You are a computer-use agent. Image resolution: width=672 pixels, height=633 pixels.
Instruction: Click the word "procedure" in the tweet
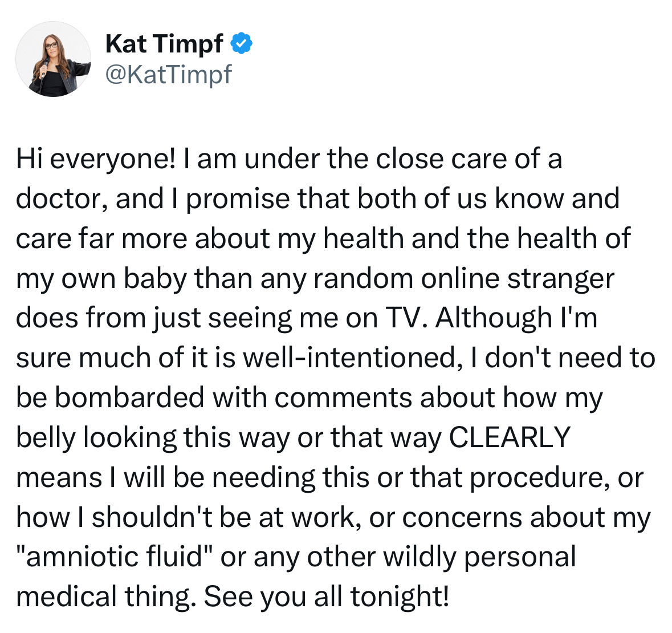[x=539, y=478]
